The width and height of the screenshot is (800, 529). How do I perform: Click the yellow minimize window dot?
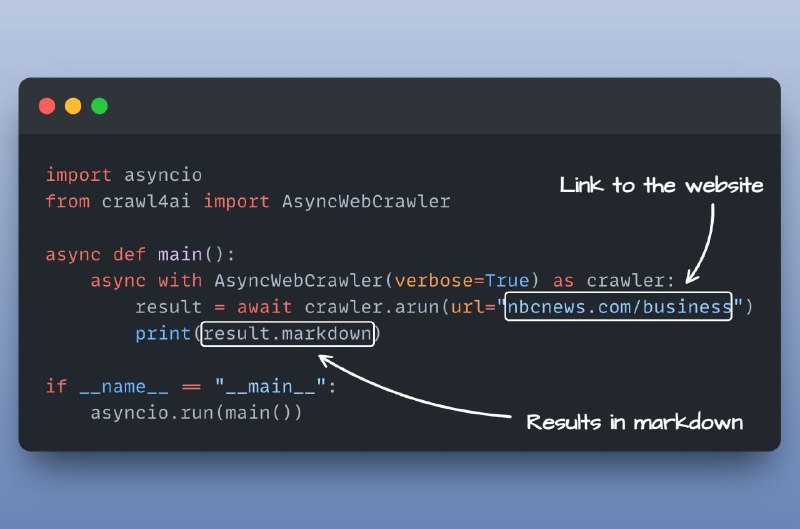[x=73, y=106]
